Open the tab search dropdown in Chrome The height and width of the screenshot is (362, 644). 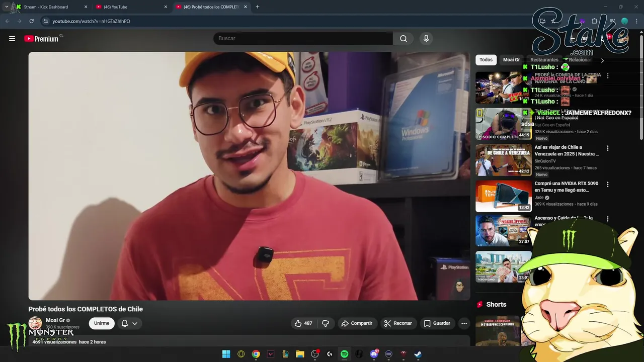[x=6, y=7]
